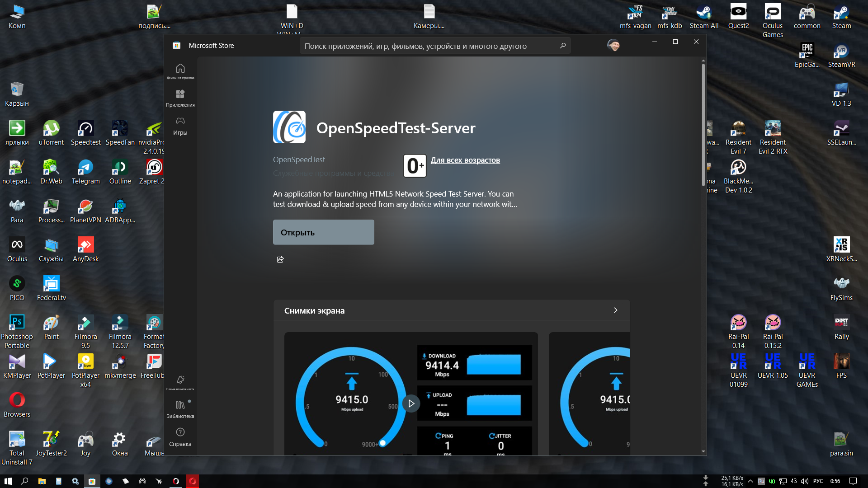The width and height of the screenshot is (868, 488).
Task: Select the KMPlayer desktop icon
Action: (17, 366)
